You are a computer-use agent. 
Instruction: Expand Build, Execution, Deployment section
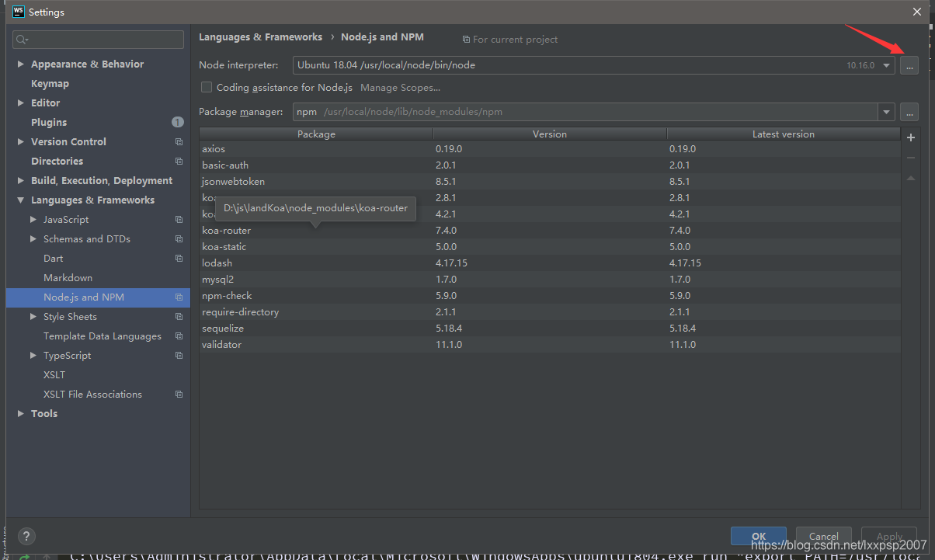[x=21, y=181]
